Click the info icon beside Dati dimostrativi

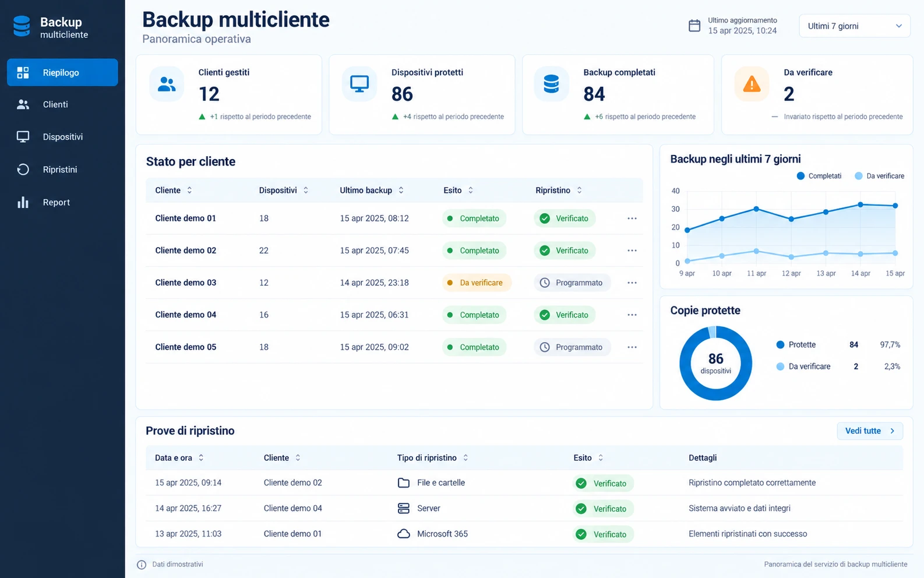142,565
